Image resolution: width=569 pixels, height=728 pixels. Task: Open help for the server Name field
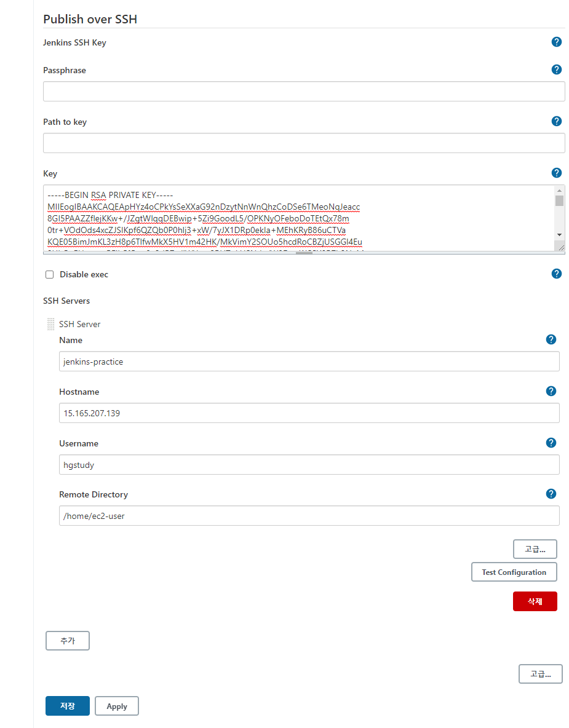[551, 339]
